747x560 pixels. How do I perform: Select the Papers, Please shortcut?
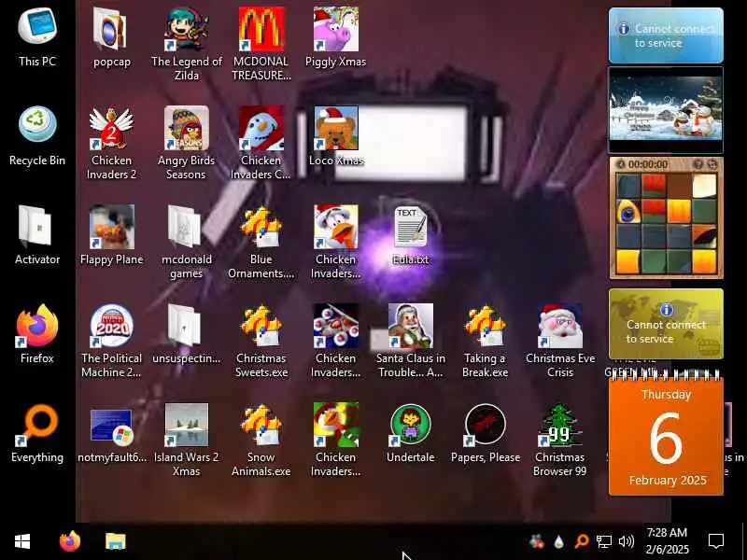pos(485,432)
